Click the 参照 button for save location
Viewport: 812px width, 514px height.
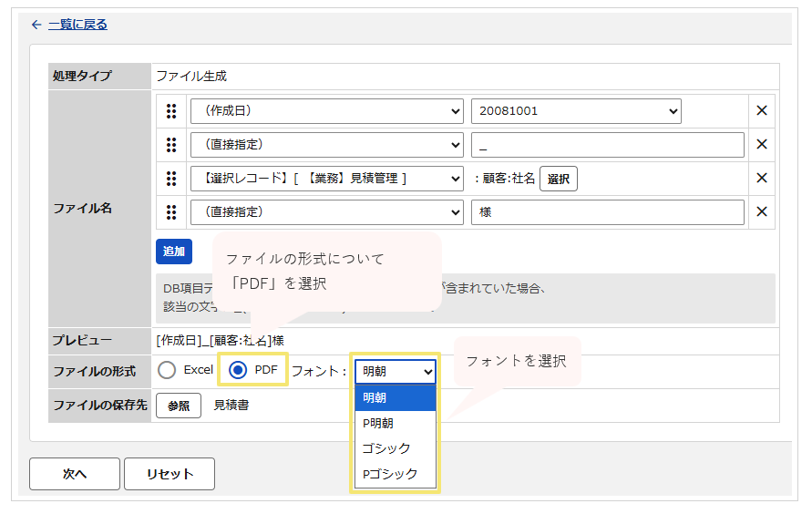tap(179, 406)
